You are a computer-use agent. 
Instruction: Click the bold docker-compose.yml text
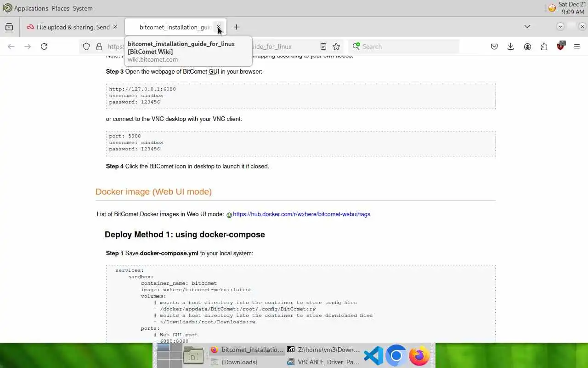click(169, 253)
